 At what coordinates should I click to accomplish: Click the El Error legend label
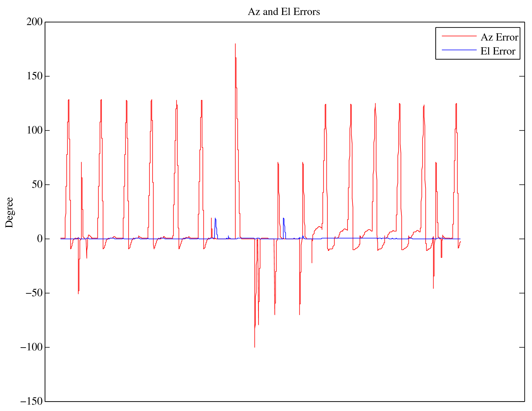tap(498, 51)
